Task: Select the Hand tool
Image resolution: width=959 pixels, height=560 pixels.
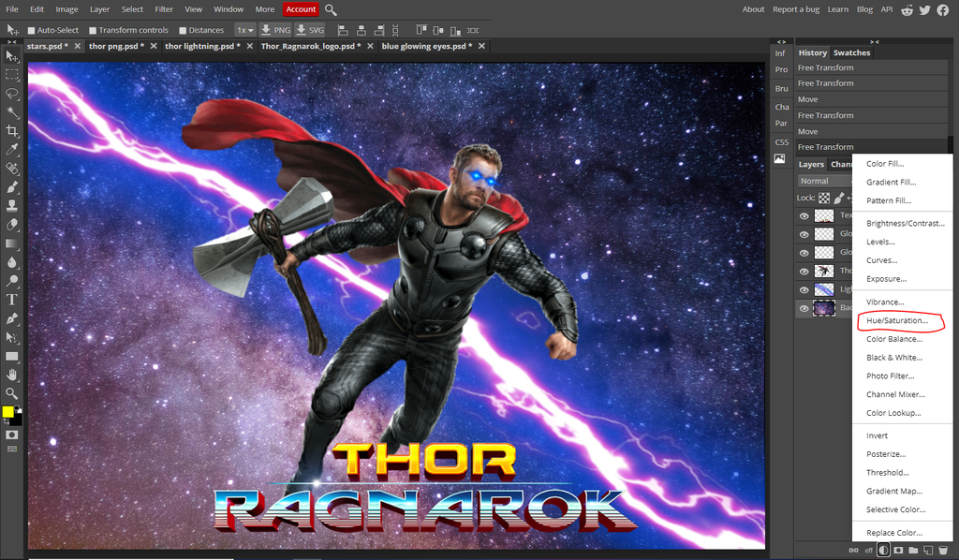Action: pos(12,375)
